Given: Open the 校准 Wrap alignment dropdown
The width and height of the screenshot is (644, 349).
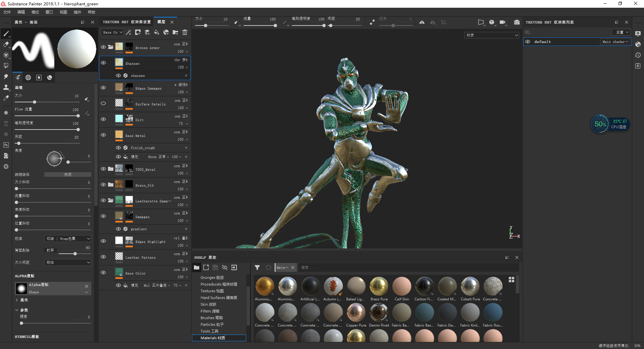Looking at the screenshot, I should [68, 239].
